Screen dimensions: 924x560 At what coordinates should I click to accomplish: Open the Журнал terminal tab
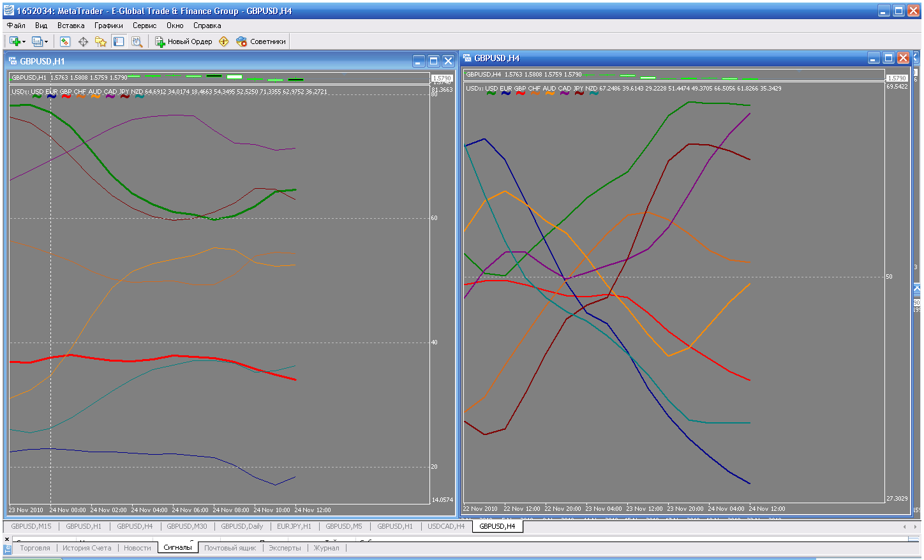pos(326,548)
